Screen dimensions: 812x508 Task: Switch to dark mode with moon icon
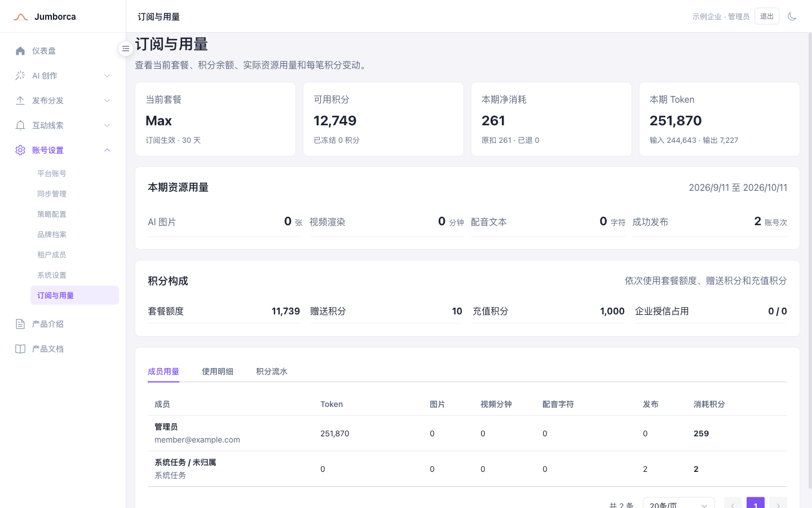pyautogui.click(x=792, y=16)
